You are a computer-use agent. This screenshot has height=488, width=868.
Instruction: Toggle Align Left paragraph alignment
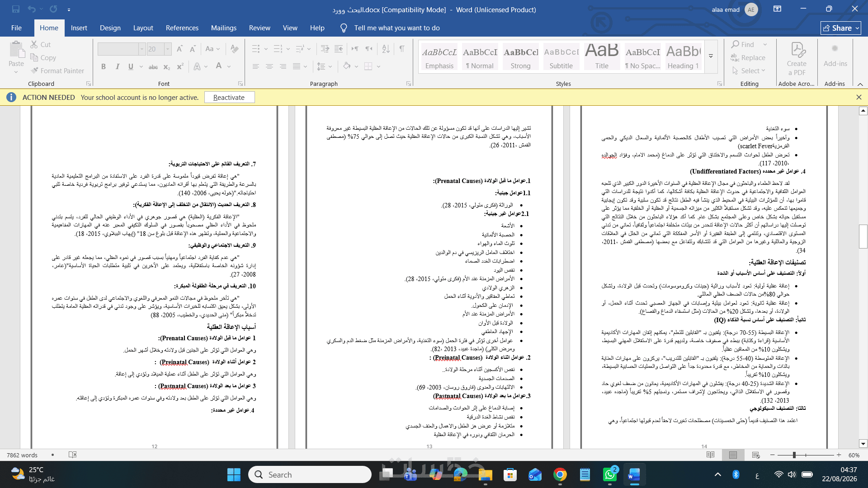(x=255, y=66)
